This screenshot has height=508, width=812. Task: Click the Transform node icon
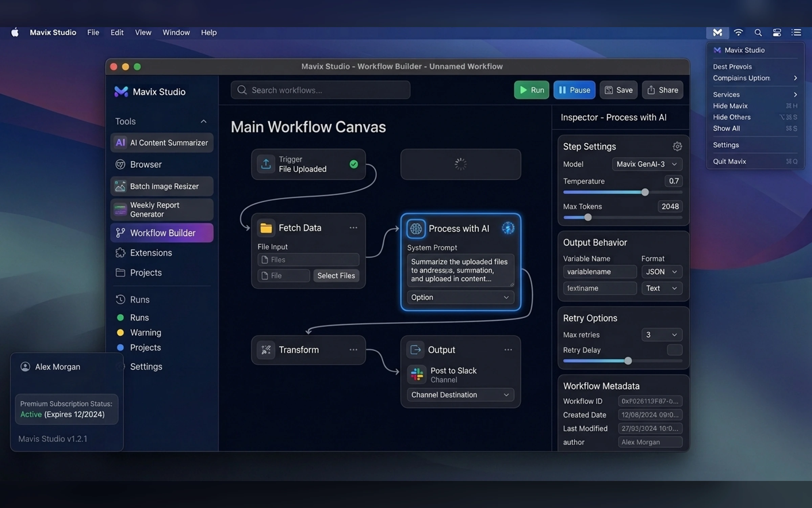tap(266, 350)
